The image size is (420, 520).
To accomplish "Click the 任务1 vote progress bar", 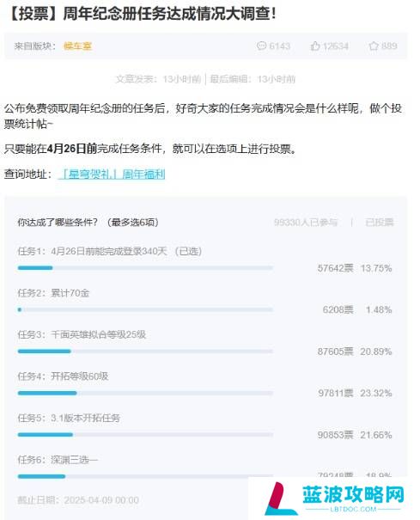I will [x=145, y=267].
